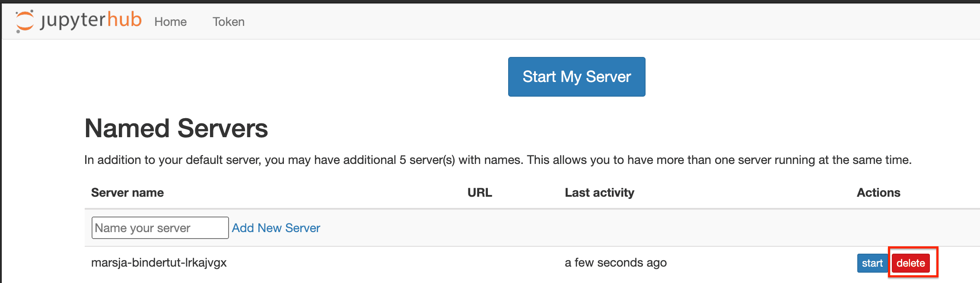Click the Server name column header
980x283 pixels.
click(127, 193)
